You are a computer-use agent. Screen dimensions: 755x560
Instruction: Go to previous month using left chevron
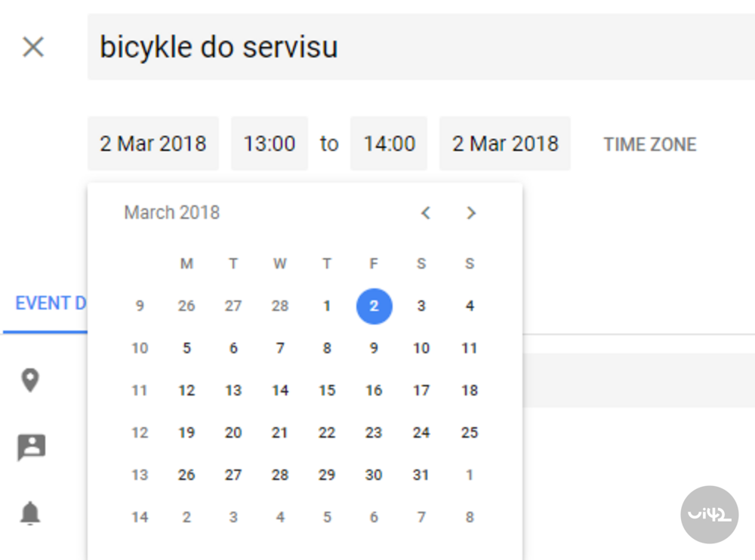[425, 213]
